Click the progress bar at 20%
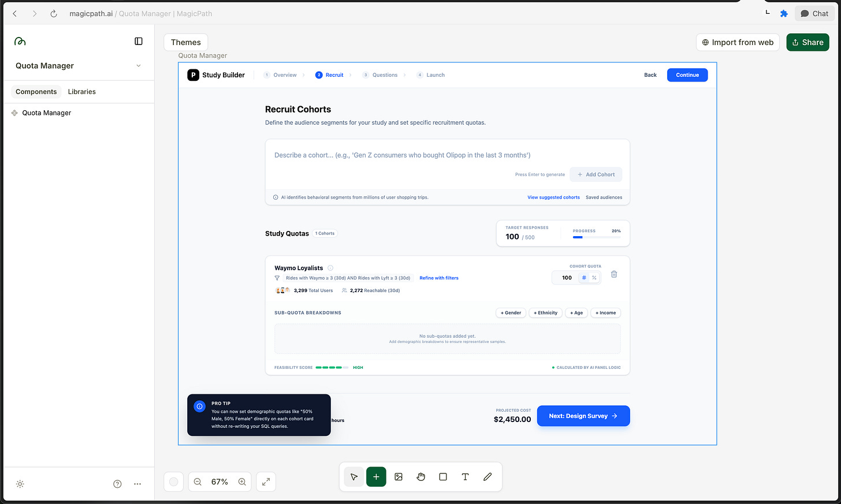841x504 pixels. (597, 237)
